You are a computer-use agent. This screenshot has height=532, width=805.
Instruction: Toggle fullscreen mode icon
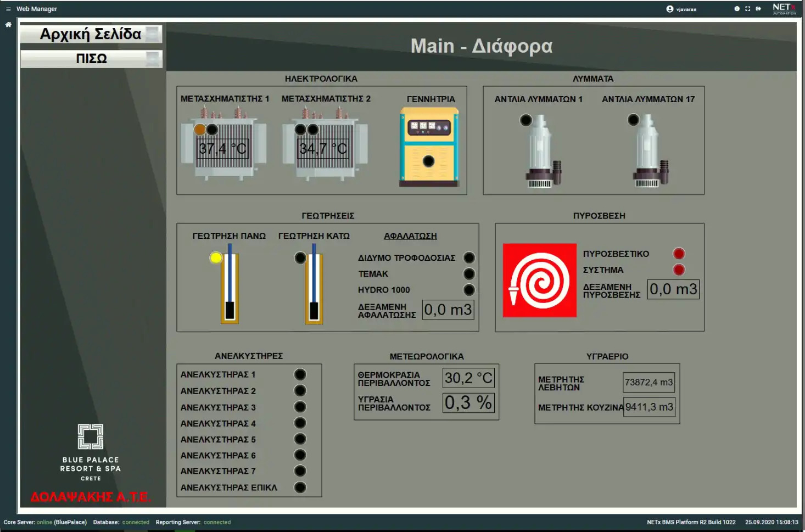[747, 9]
